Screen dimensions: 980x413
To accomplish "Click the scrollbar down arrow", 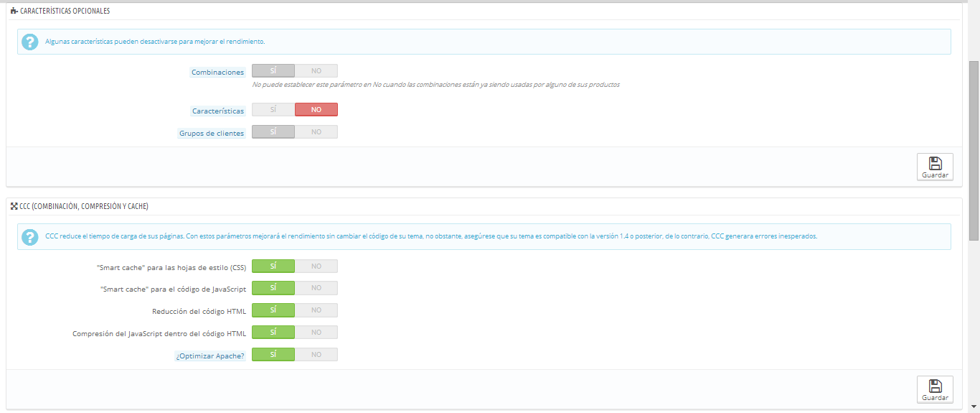I will tap(974, 407).
